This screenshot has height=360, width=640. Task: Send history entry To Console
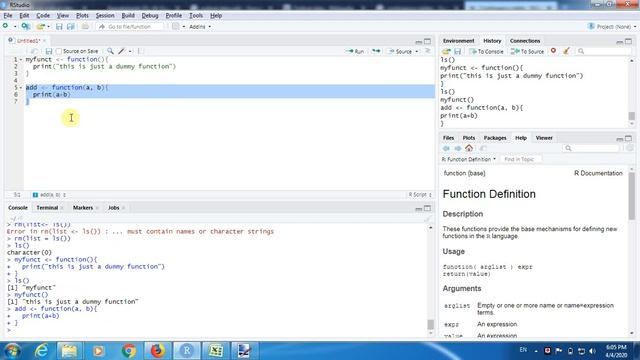pos(487,51)
